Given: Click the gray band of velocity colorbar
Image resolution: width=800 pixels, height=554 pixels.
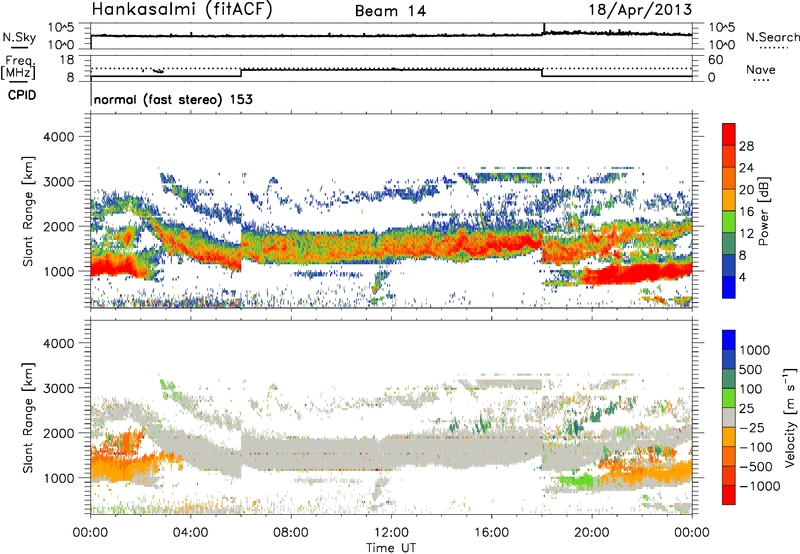Looking at the screenshot, I should [x=729, y=418].
